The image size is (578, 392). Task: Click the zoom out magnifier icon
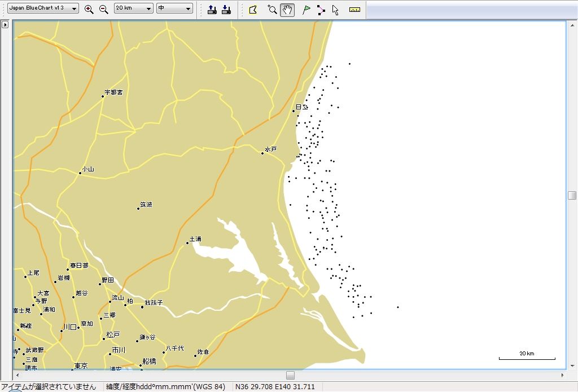pyautogui.click(x=104, y=10)
